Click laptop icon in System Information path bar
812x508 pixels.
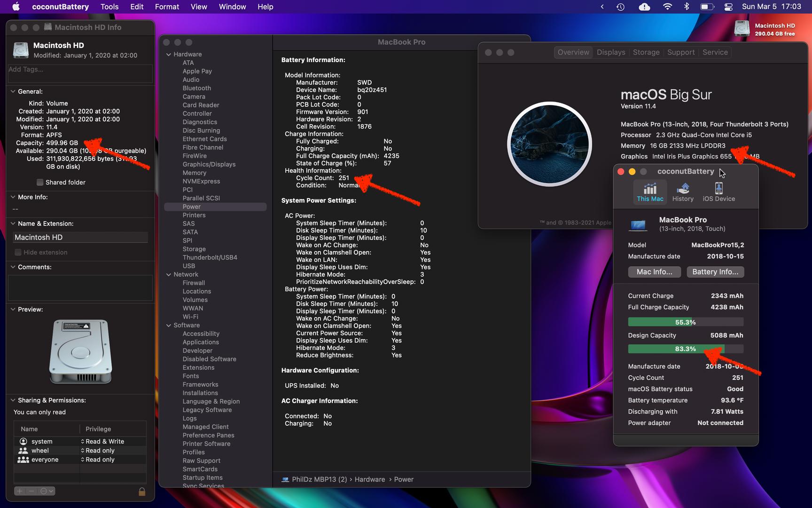click(x=285, y=479)
